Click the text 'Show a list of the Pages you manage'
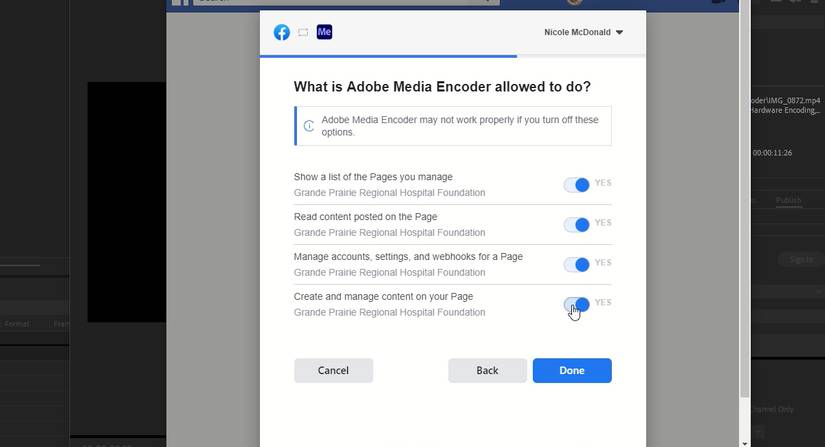The image size is (825, 447). [x=373, y=177]
